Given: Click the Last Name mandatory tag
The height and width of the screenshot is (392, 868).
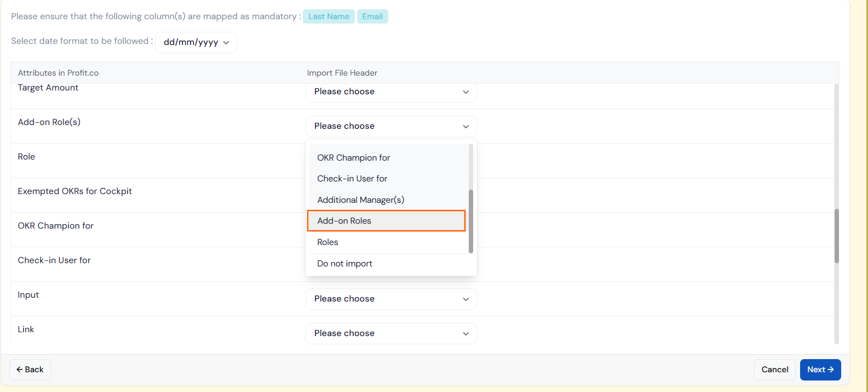Looking at the screenshot, I should point(329,16).
